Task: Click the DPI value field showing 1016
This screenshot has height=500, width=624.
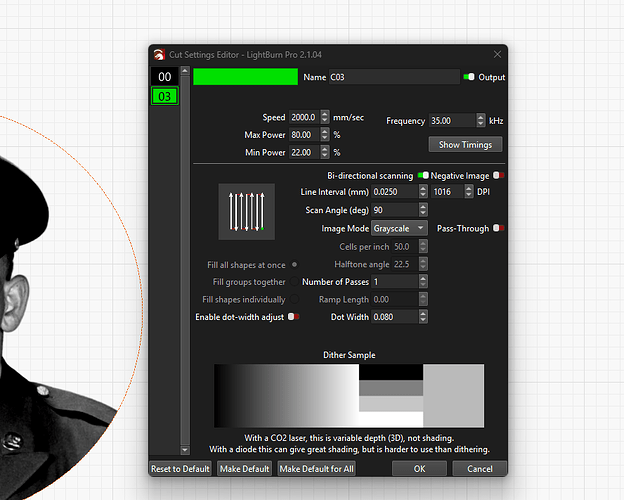Action: pos(448,192)
